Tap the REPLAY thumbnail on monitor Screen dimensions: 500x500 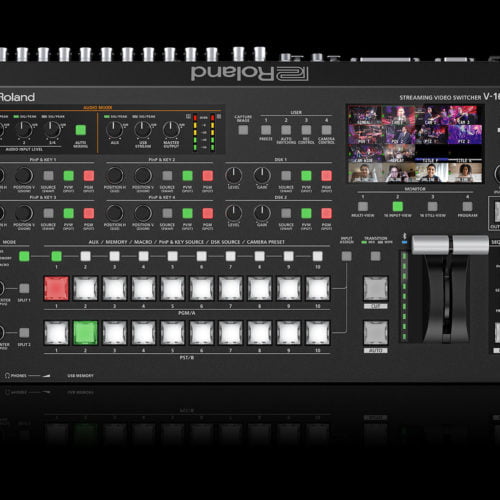(398, 153)
